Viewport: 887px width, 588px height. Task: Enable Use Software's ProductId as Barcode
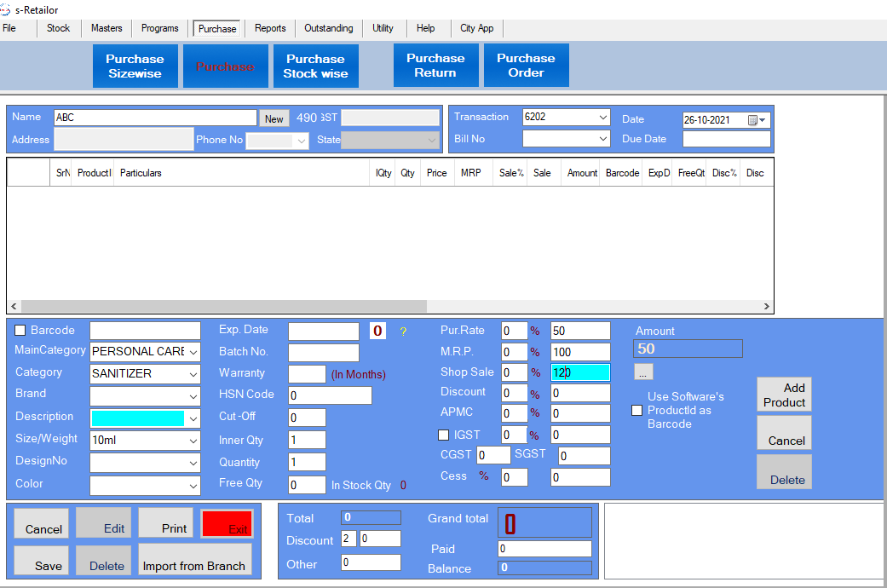click(x=636, y=410)
